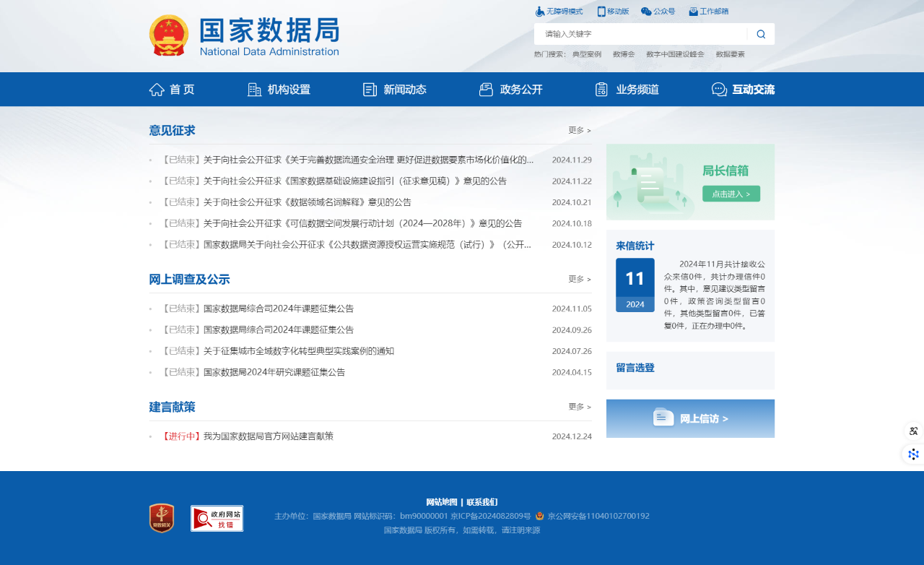This screenshot has width=924, height=565.
Task: Click the upper floating side-widget icon
Action: click(913, 431)
